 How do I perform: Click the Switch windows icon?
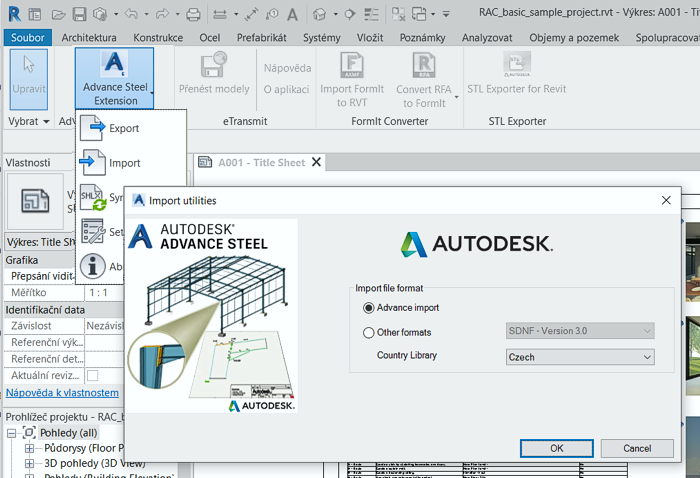(419, 15)
